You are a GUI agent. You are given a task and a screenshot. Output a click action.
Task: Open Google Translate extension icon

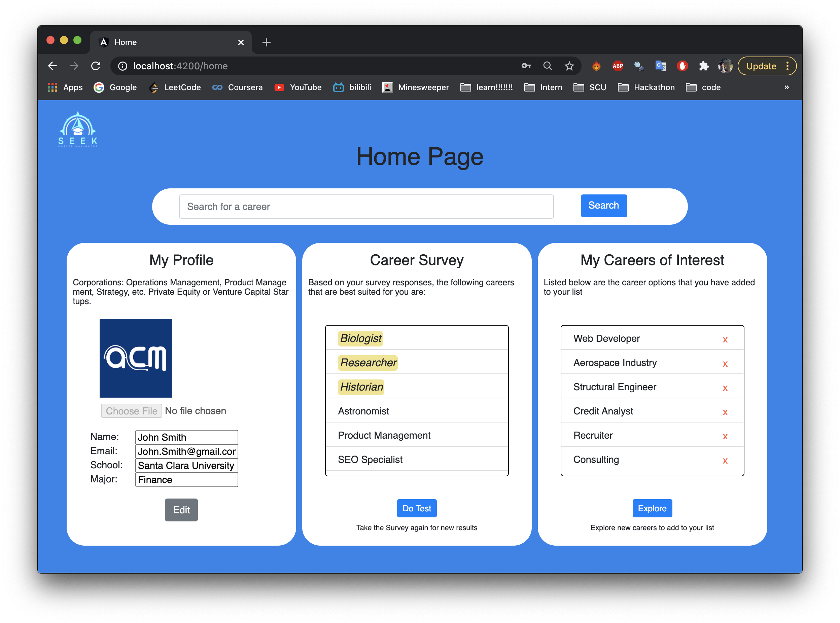[x=661, y=66]
